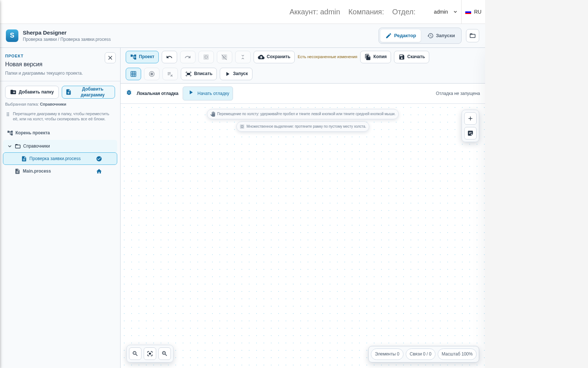This screenshot has height=368, width=588.
Task: Open the folder icon next to Запуски
Action: click(x=473, y=36)
